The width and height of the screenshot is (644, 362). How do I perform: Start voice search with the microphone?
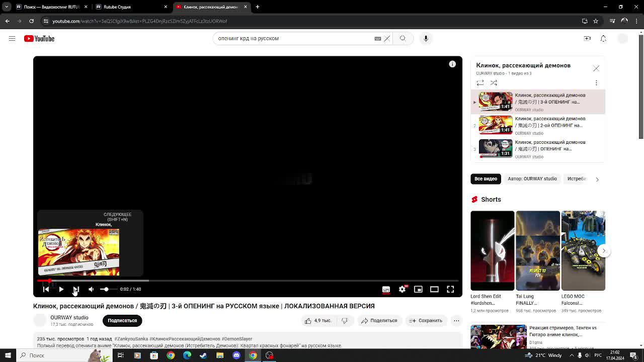pos(426,39)
